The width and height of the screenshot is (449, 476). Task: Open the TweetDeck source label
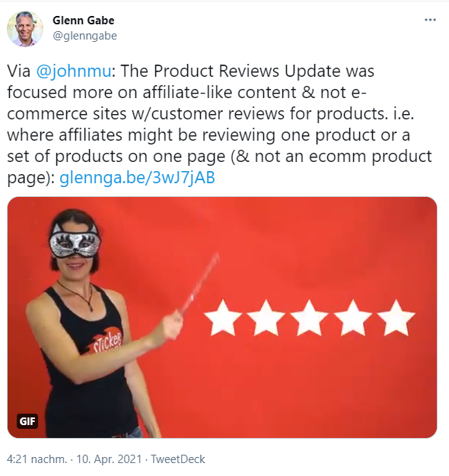point(178,459)
